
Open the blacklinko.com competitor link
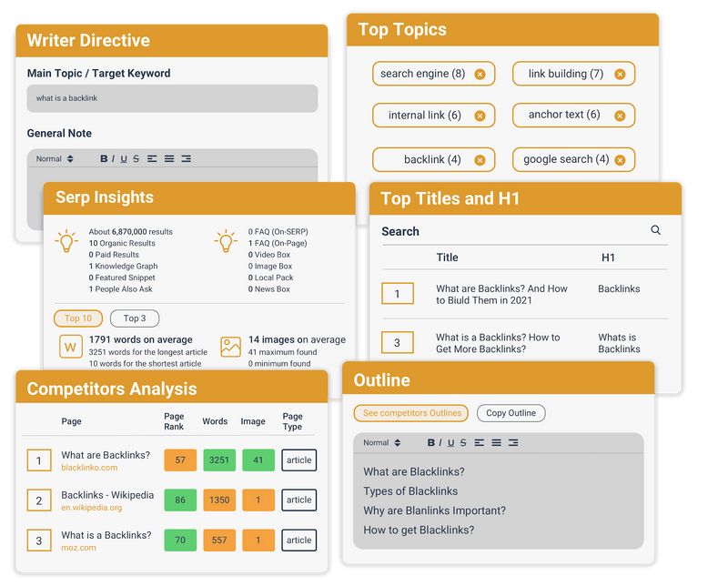pyautogui.click(x=91, y=468)
